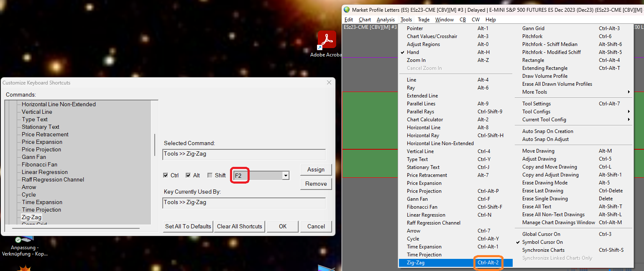Select Stationary Text in the Commands tree

(41, 127)
